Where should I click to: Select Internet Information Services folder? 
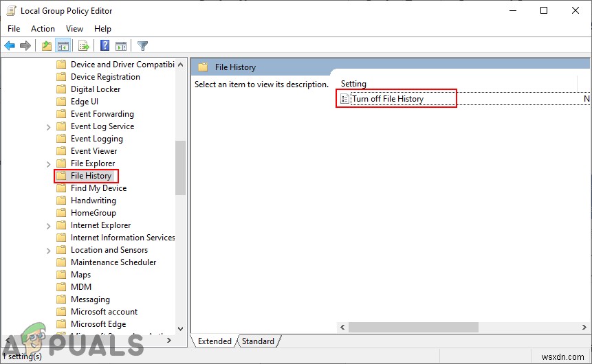click(x=122, y=238)
